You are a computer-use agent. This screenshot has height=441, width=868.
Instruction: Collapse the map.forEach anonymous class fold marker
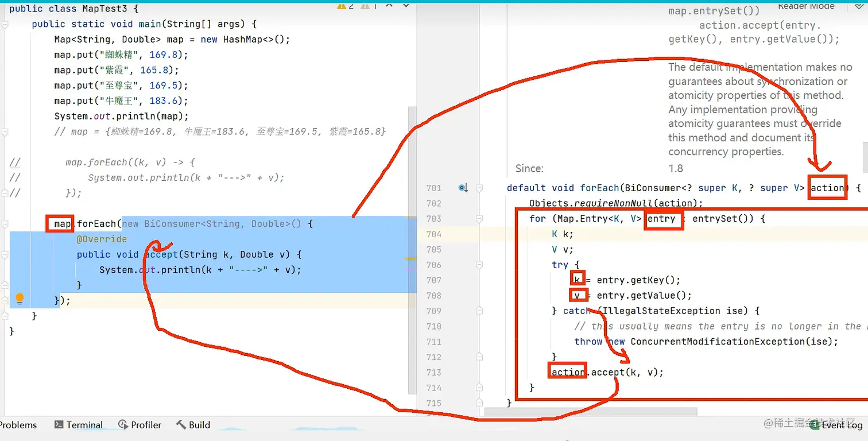5,224
